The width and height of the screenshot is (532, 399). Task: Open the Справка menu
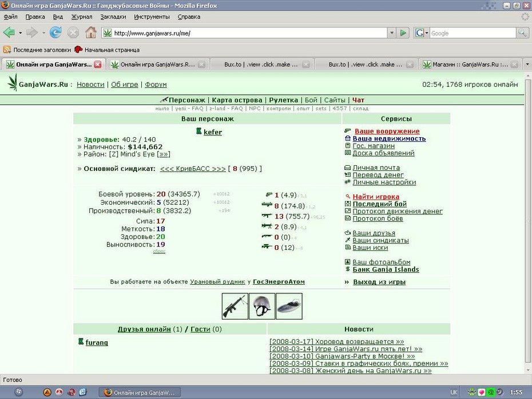tap(189, 17)
